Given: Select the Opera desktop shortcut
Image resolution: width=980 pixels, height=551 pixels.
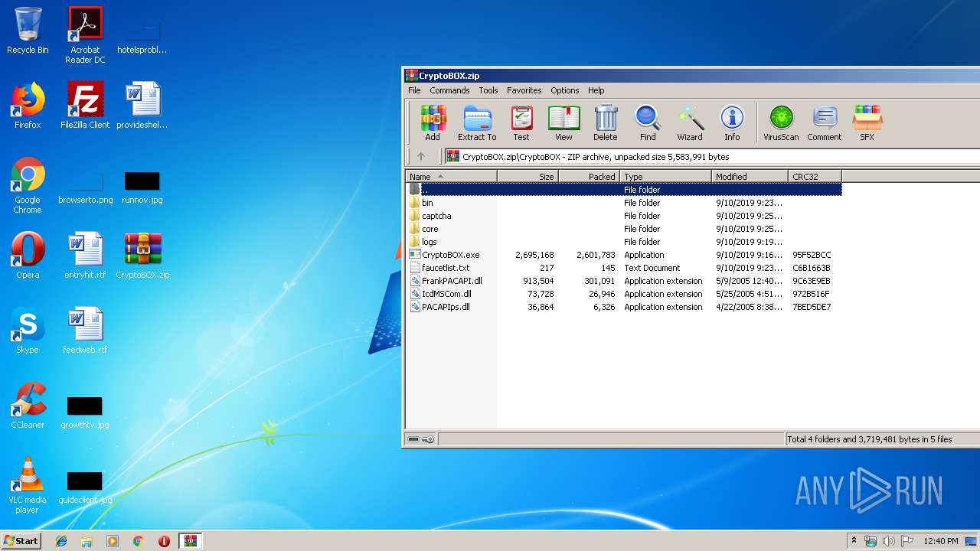Looking at the screenshot, I should pyautogui.click(x=28, y=256).
